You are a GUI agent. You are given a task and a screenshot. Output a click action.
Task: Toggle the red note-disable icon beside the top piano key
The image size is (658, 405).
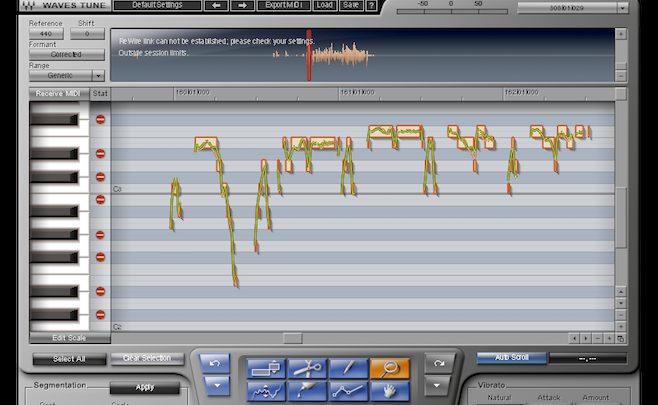pyautogui.click(x=100, y=120)
